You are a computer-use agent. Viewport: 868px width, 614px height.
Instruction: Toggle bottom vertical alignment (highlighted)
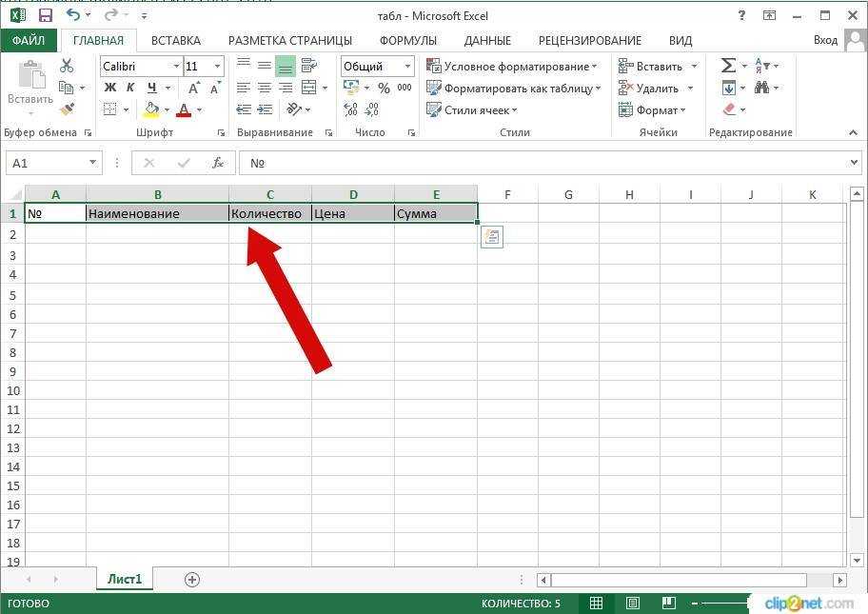(x=286, y=66)
